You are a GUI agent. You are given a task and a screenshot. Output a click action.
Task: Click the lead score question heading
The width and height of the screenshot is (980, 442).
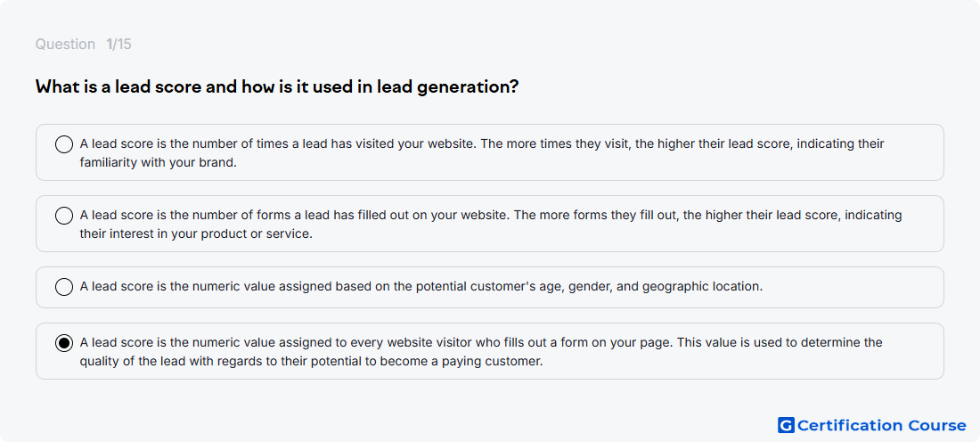pyautogui.click(x=277, y=86)
